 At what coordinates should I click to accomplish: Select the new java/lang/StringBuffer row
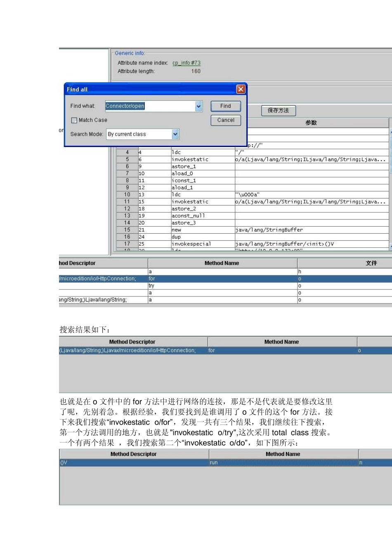[x=253, y=230]
